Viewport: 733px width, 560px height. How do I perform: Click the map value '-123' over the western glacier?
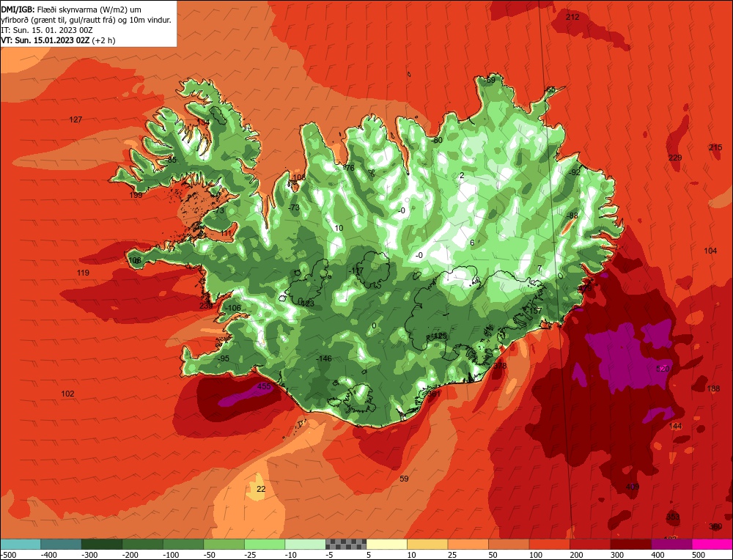coord(306,303)
